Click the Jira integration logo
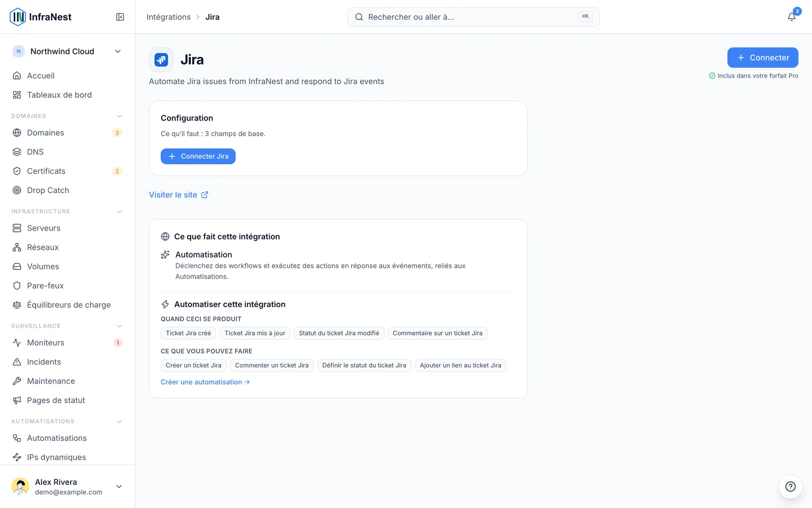Image resolution: width=812 pixels, height=508 pixels. coord(161,60)
